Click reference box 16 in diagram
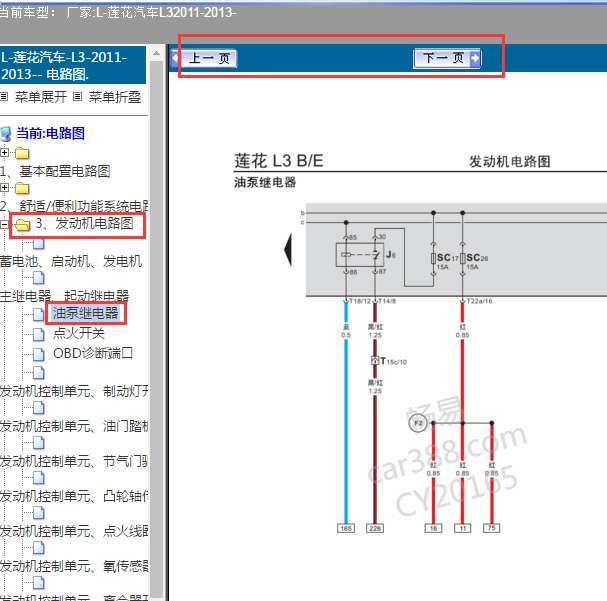607x601 pixels. click(x=434, y=528)
